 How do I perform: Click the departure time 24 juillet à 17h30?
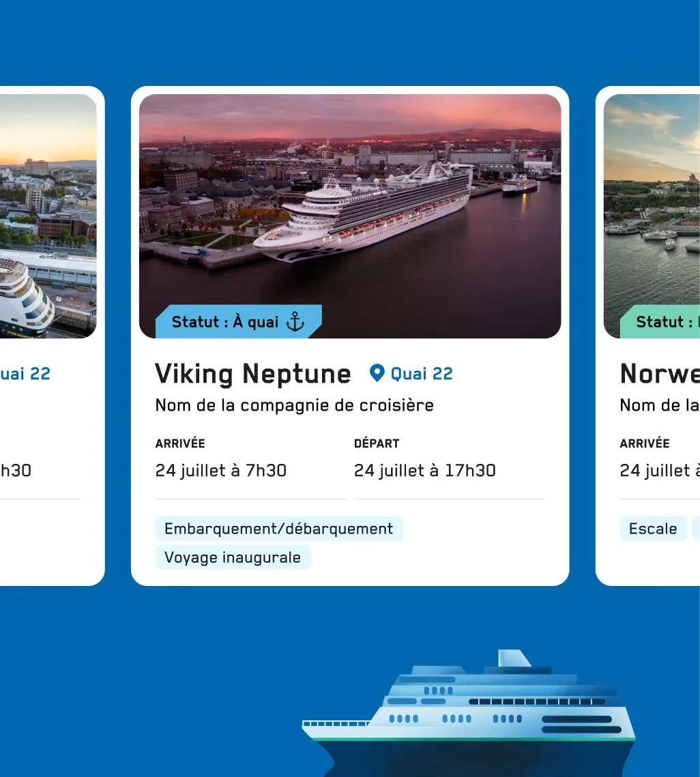425,470
